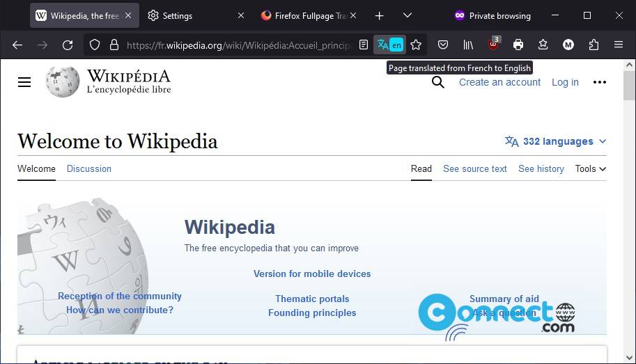Go back to the previous page
Viewport: 636px width, 364px height.
17,45
